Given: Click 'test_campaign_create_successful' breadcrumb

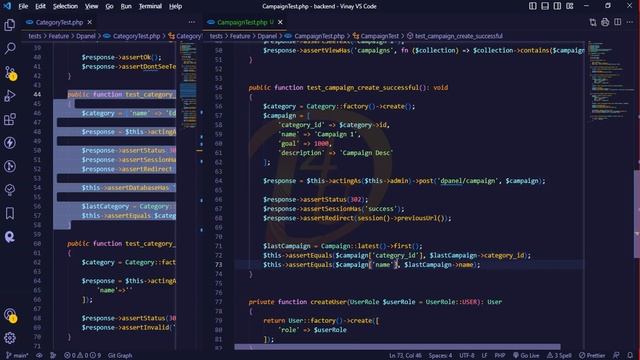Looking at the screenshot, I should (x=458, y=36).
